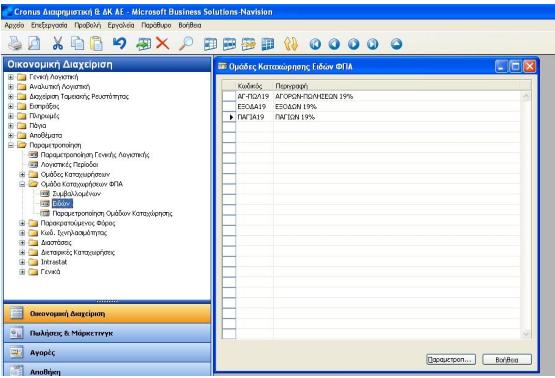This screenshot has height=378, width=555.
Task: Click the ΑΓΟΡΩΝ-ΠΩΛΗΣΕΩΝ 19% description cell
Action: [x=397, y=96]
